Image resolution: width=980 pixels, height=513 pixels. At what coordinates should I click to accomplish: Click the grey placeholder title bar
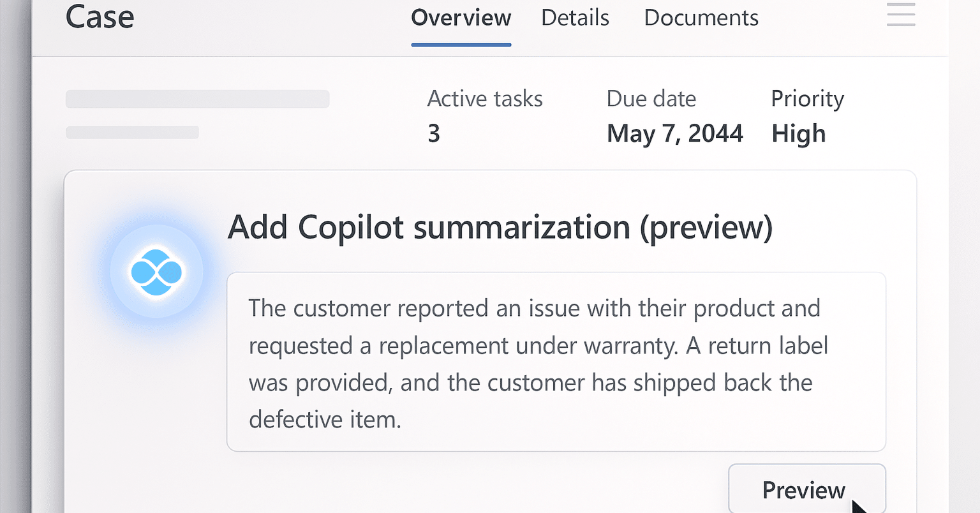click(x=197, y=98)
